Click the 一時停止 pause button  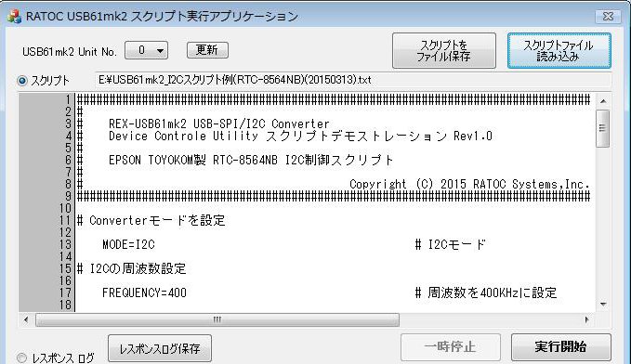pyautogui.click(x=451, y=346)
